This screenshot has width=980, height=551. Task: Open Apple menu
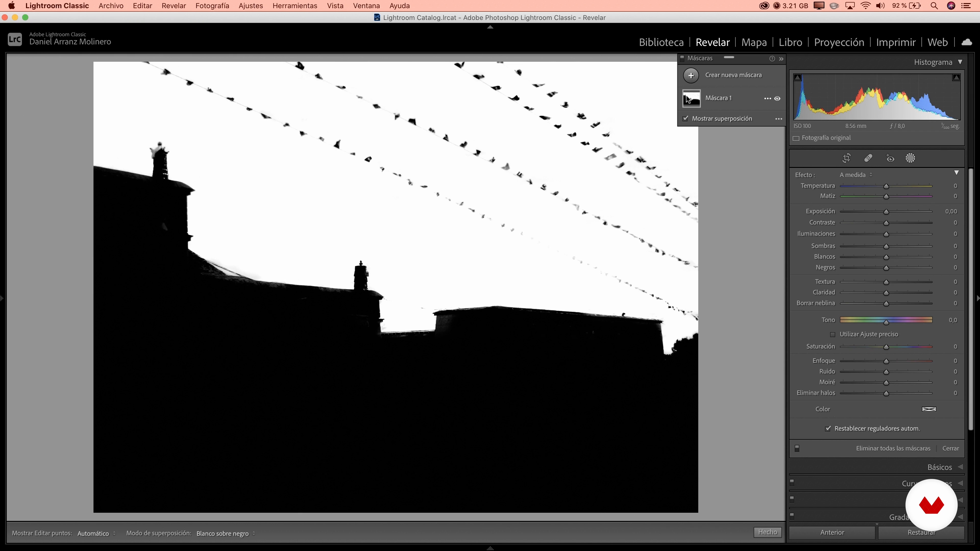[x=11, y=6]
